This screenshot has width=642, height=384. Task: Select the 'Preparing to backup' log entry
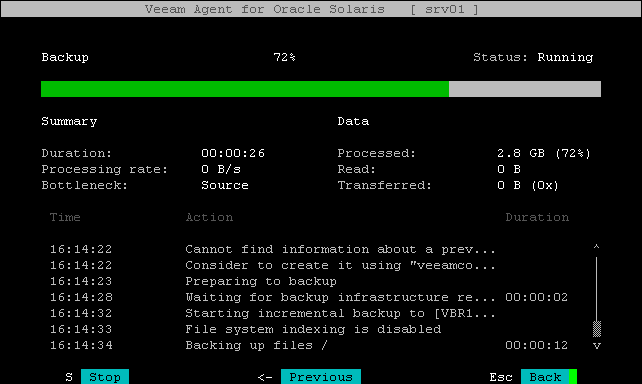point(309,281)
